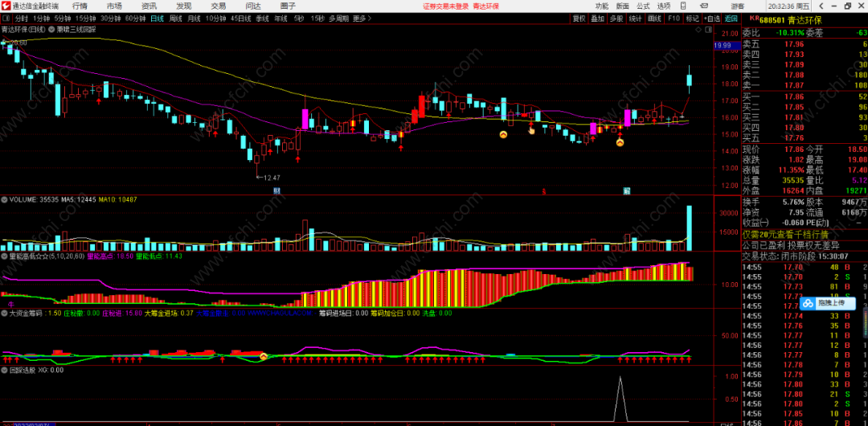Open the 问达 menu
The image size is (868, 426).
pyautogui.click(x=253, y=6)
